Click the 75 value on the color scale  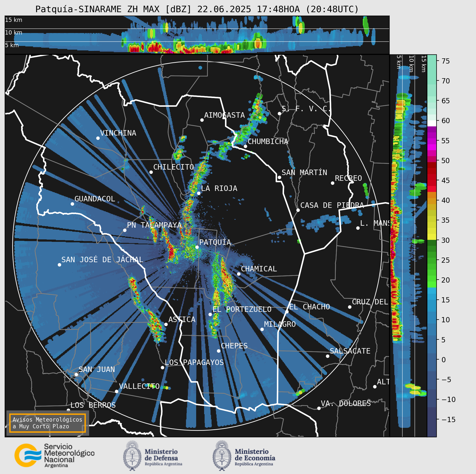pos(446,61)
